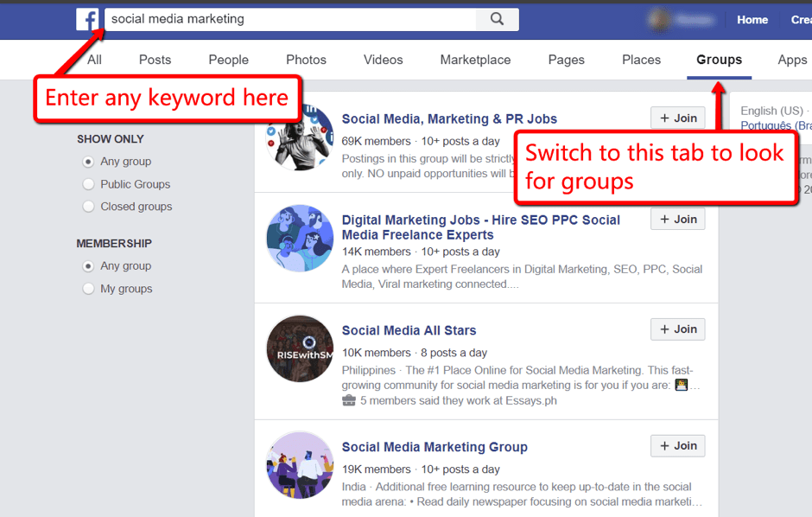This screenshot has height=517, width=812.
Task: Select the Groups tab
Action: (x=719, y=60)
